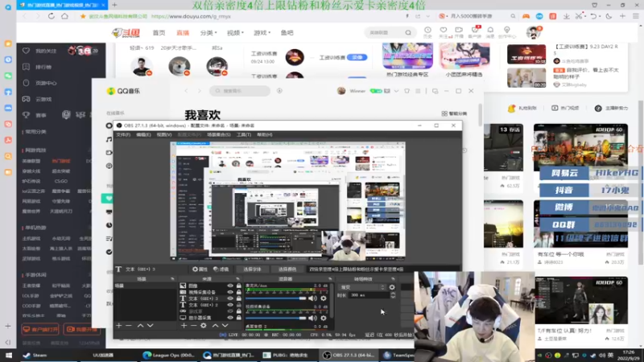
Task: Open OBS 场景集合(S) menu
Action: 218,134
